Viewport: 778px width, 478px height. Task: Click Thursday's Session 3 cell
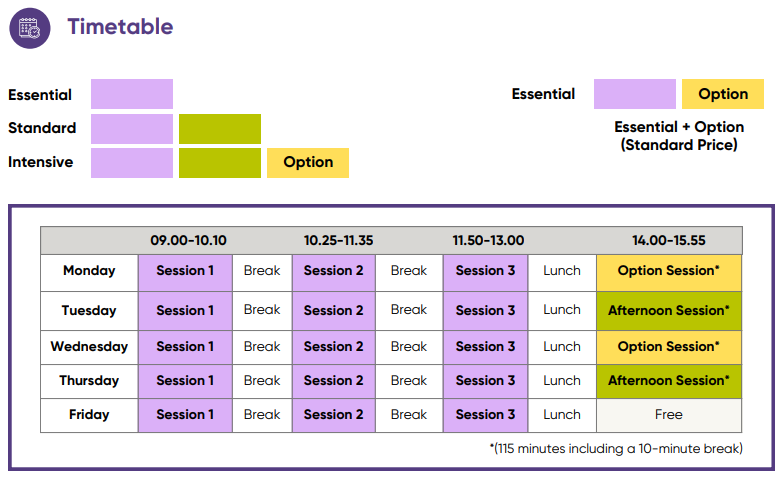[x=486, y=380]
